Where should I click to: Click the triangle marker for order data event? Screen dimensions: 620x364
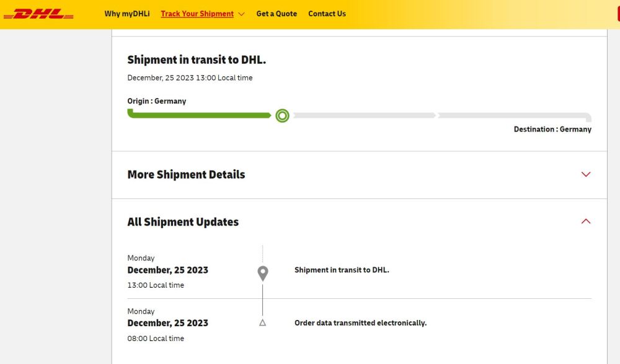[x=262, y=323]
